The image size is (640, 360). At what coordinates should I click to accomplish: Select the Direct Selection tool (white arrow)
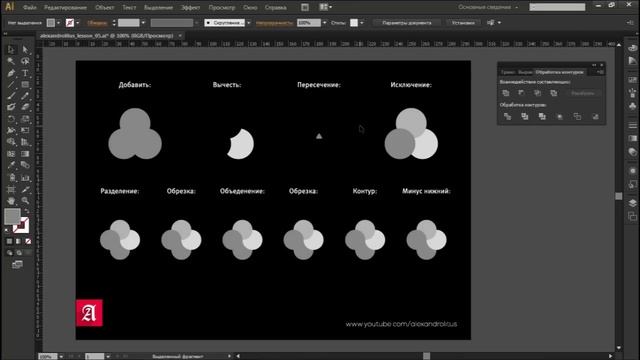coord(25,49)
